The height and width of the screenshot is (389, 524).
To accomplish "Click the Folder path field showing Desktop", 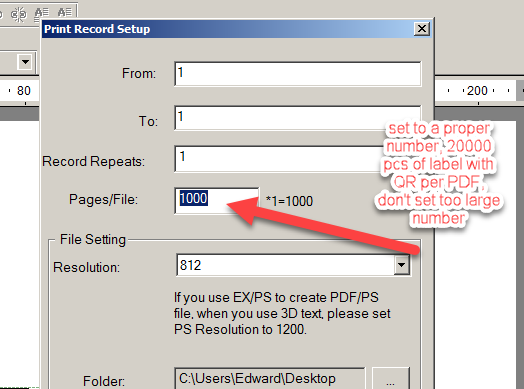I will 269,379.
